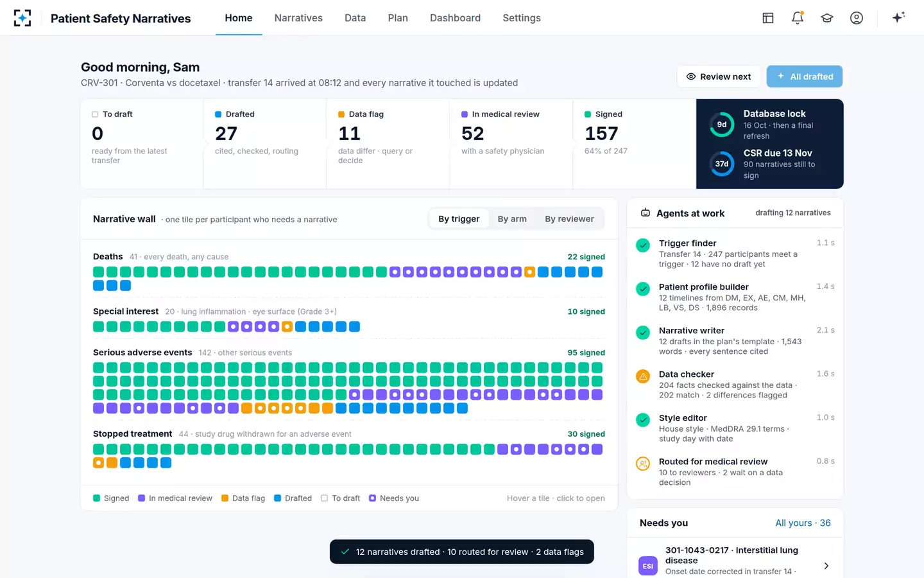Click the Review next button
This screenshot has width=924, height=578.
pyautogui.click(x=719, y=76)
